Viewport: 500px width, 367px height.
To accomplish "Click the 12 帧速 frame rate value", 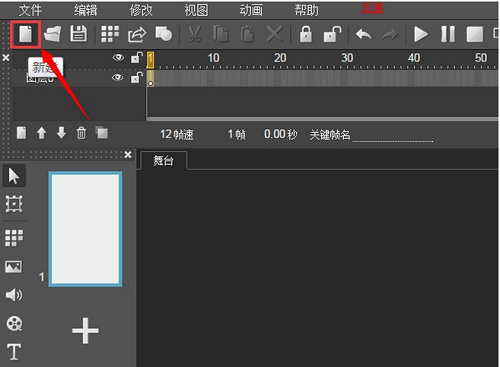I will (x=177, y=134).
